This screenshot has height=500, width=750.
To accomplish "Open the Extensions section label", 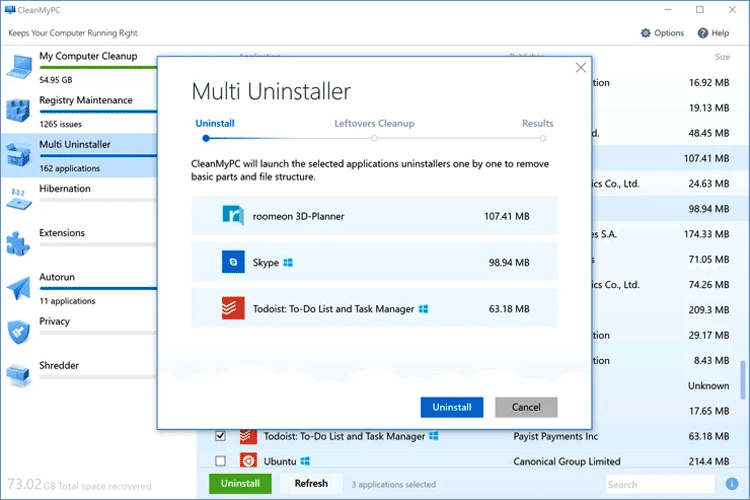I will 62,233.
